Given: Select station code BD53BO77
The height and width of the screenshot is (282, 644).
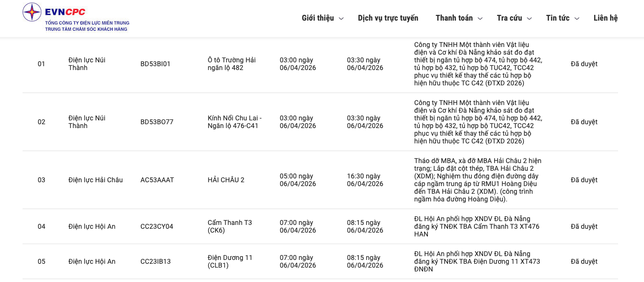Looking at the screenshot, I should tap(157, 122).
